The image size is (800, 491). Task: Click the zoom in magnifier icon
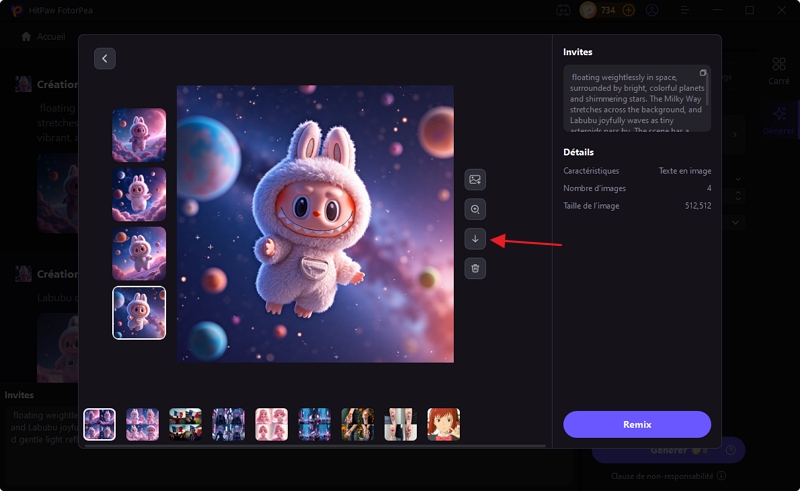click(475, 209)
